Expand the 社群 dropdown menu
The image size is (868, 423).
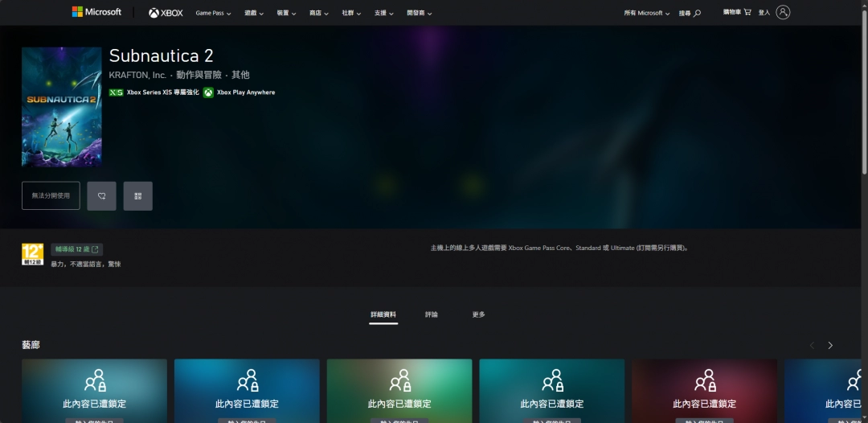click(x=351, y=13)
